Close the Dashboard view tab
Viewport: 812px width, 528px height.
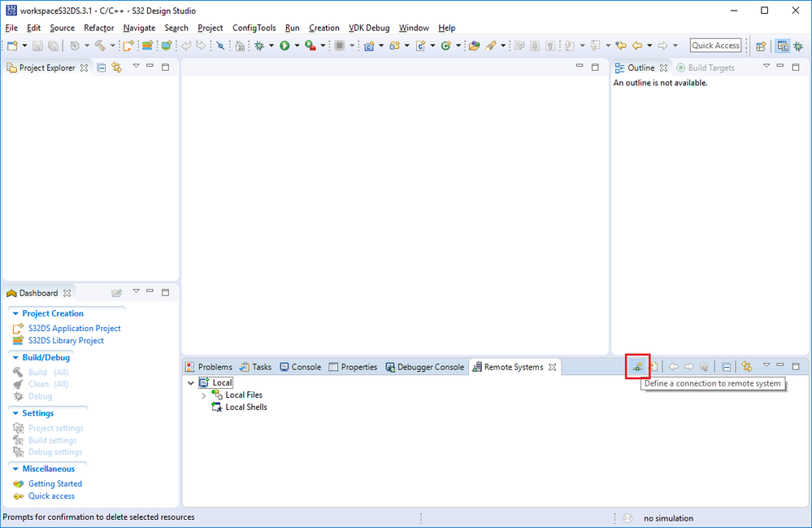(x=67, y=293)
